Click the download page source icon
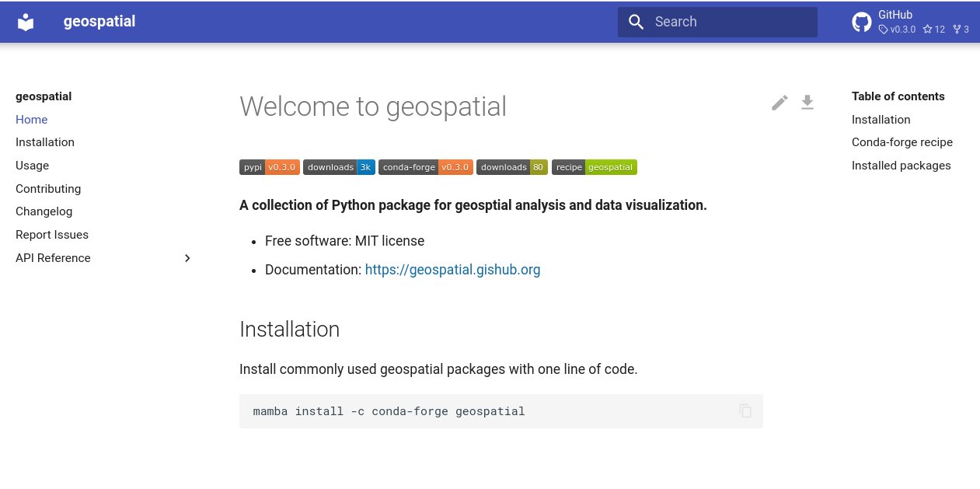Screen dimensions: 980x489 (807, 103)
